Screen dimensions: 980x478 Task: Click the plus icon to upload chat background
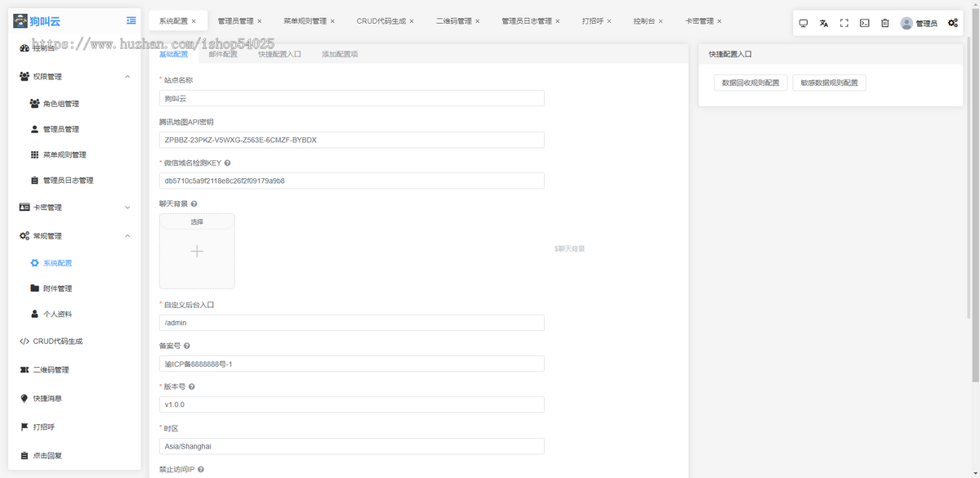tap(197, 252)
